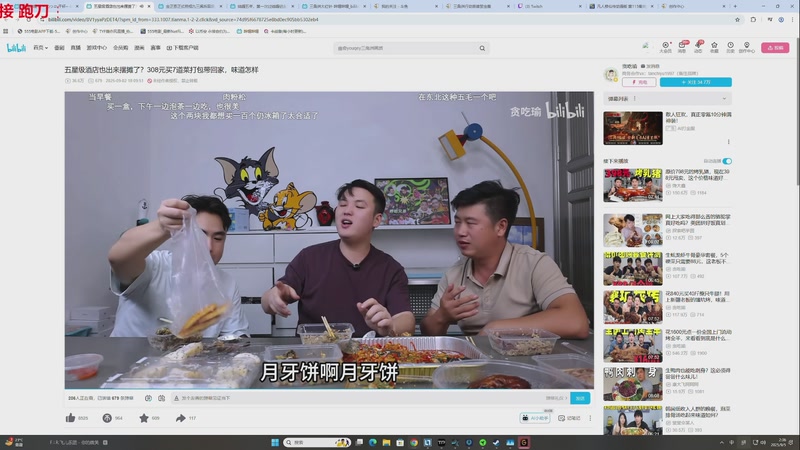This screenshot has width=800, height=450.
Task: Open the 840 yuan recommended video thumbnail
Action: pos(633,308)
